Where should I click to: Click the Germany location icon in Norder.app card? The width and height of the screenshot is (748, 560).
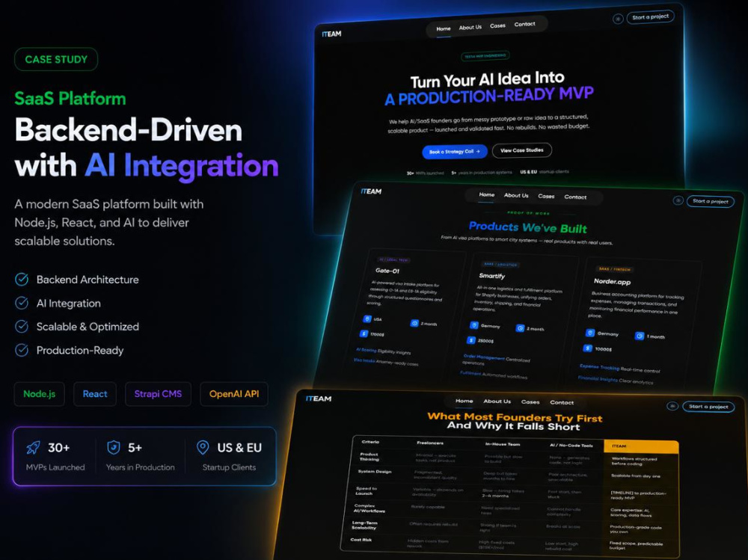click(590, 333)
